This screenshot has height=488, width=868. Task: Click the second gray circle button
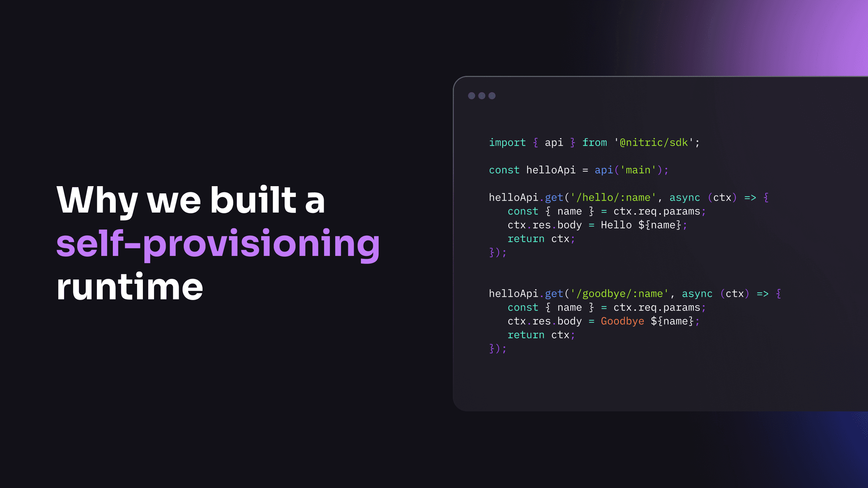tap(482, 95)
